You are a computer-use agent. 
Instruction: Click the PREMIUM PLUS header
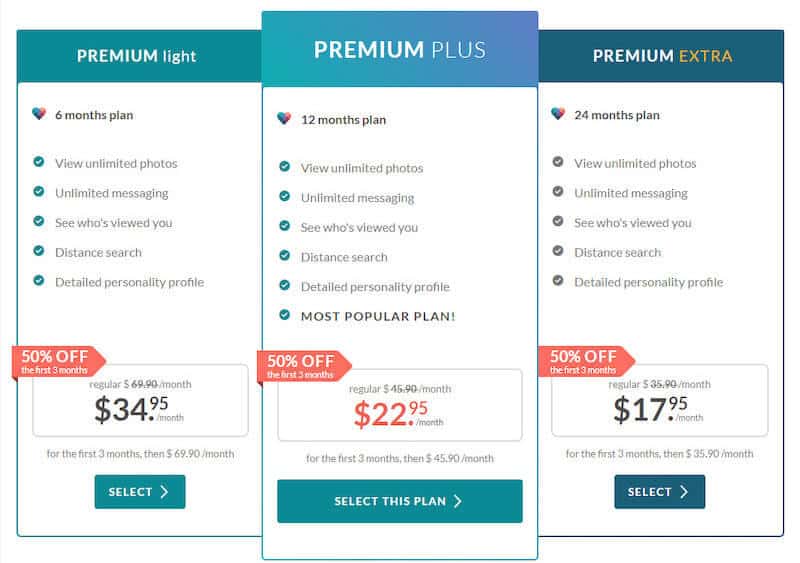coord(400,49)
